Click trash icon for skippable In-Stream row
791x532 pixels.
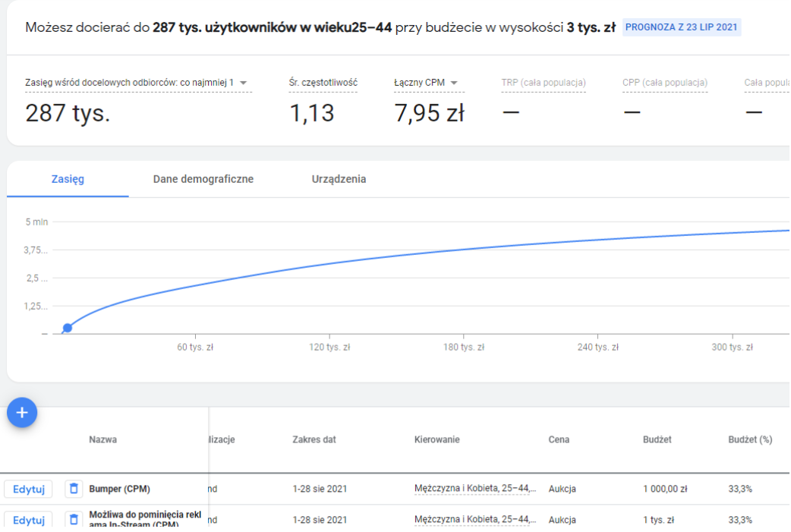coord(74,520)
